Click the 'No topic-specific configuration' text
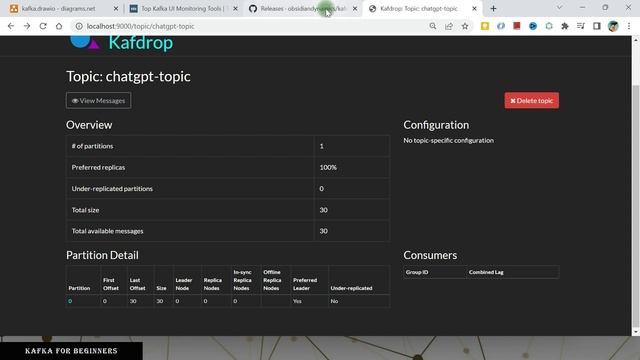Screen dimensions: 640x360 click(x=449, y=140)
